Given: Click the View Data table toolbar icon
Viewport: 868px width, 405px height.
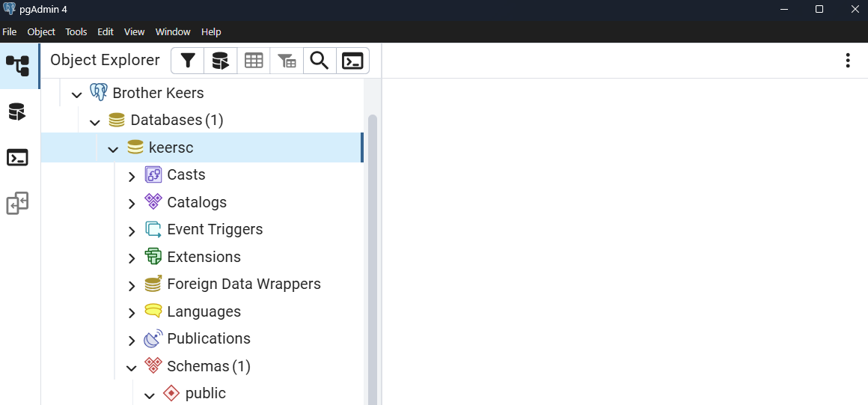Looking at the screenshot, I should click(254, 61).
